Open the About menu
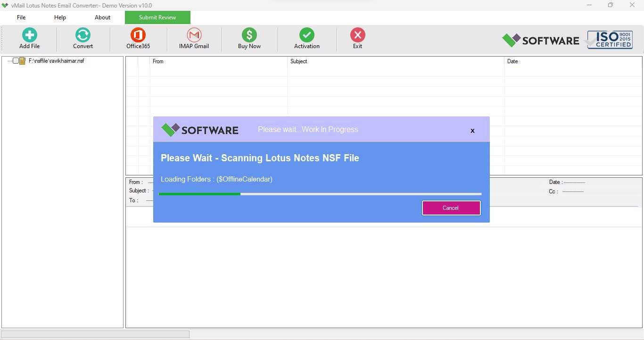Image resolution: width=644 pixels, height=340 pixels. pyautogui.click(x=102, y=17)
